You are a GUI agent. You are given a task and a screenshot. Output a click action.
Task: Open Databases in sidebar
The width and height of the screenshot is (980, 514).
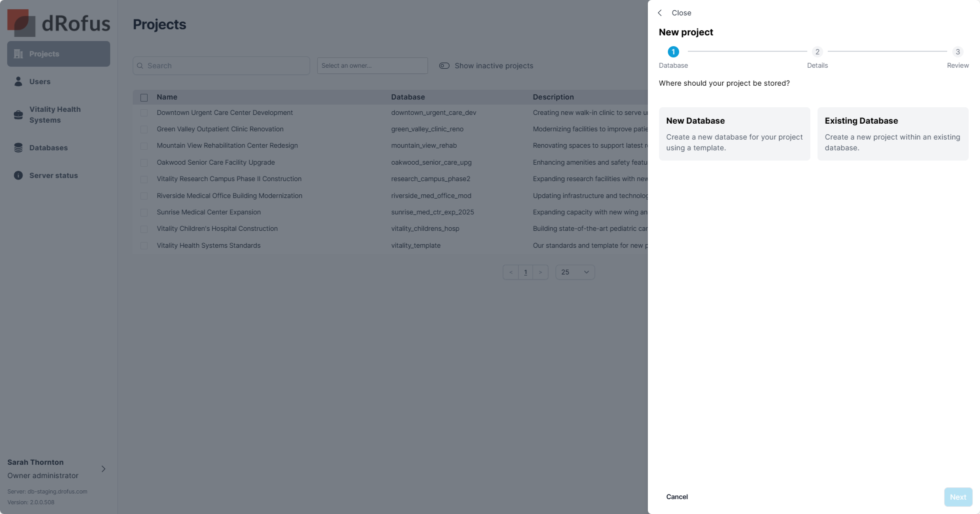coord(59,148)
